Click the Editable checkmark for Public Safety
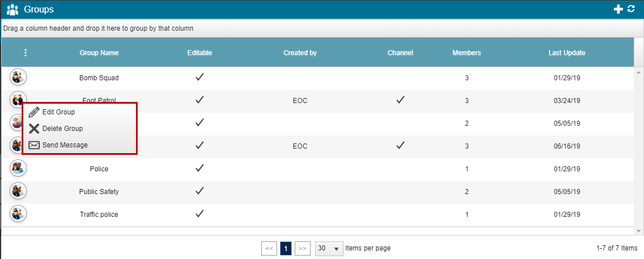The image size is (644, 259). pos(200,191)
